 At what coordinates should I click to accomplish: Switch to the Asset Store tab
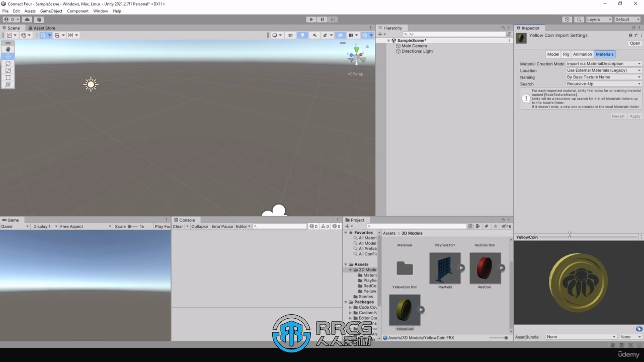click(41, 28)
